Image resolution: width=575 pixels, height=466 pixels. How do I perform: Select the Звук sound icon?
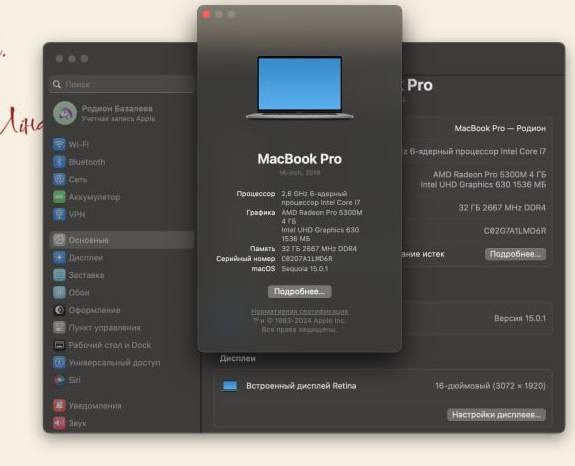pos(59,423)
